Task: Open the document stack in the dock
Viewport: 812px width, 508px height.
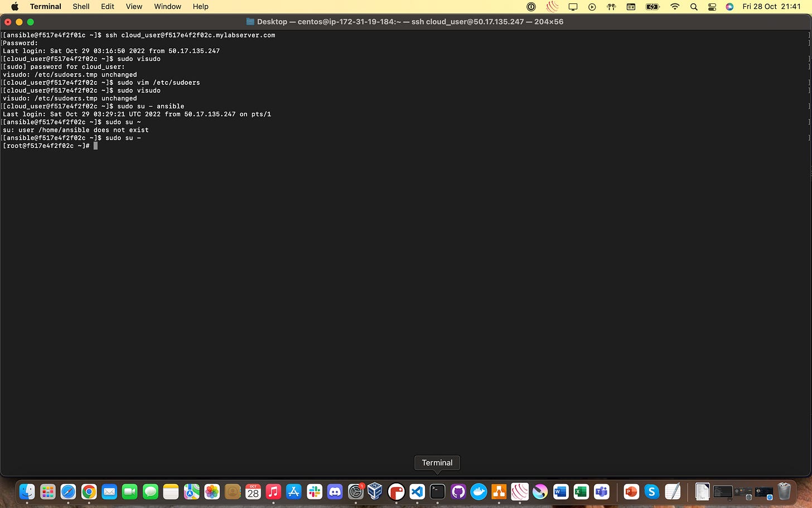Action: [x=702, y=492]
